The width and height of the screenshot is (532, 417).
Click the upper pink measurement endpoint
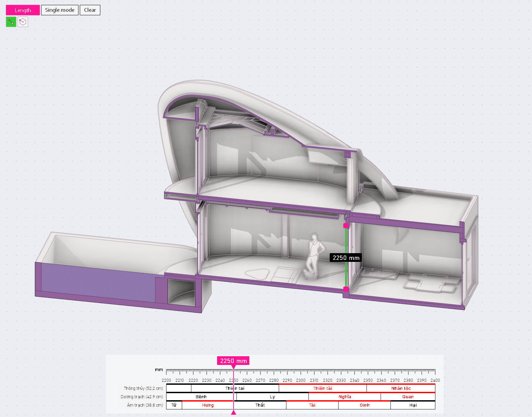coord(345,226)
